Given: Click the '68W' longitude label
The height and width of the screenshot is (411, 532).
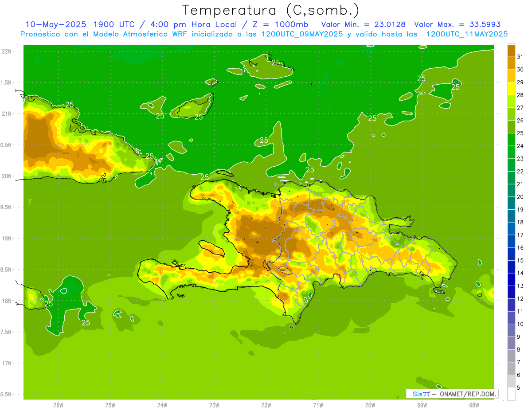Looking at the screenshot, I should (x=474, y=405).
